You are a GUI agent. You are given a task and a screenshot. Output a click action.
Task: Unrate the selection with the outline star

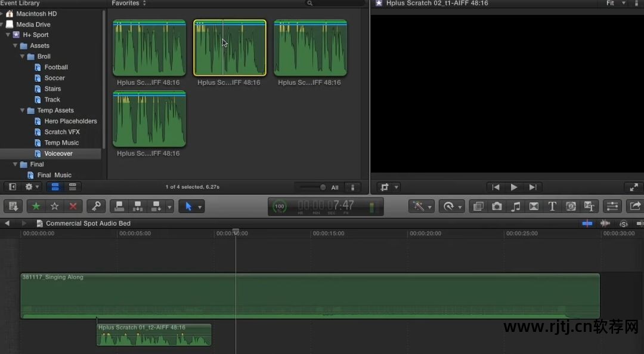click(55, 206)
